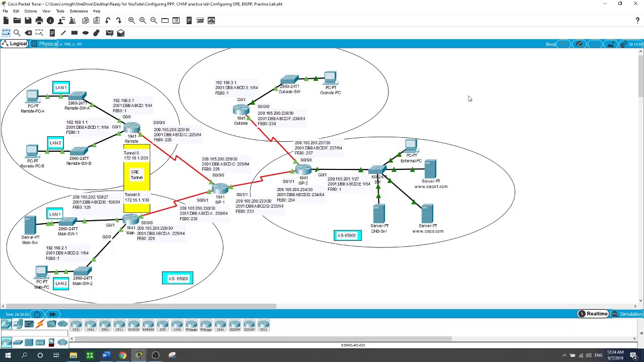
Task: Click the GRE Tunnel yellow label
Action: click(x=136, y=175)
